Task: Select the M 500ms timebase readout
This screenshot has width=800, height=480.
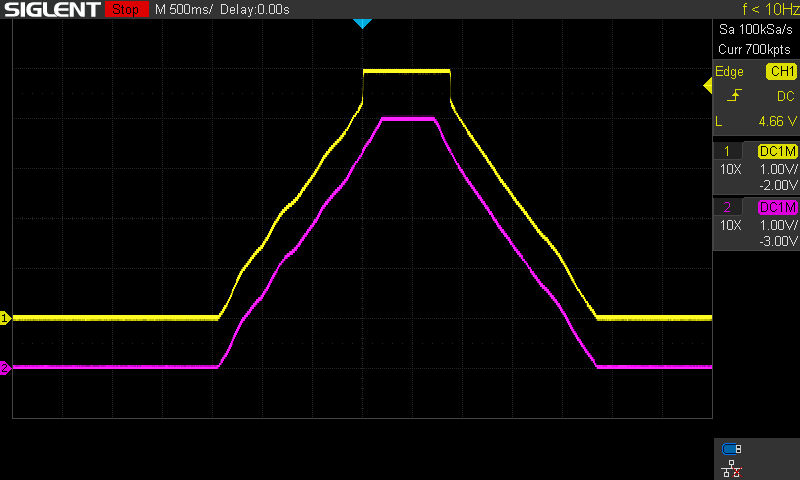Action: pyautogui.click(x=185, y=10)
